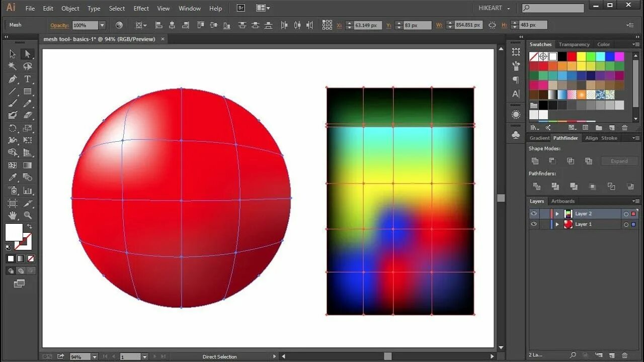The image size is (644, 362).
Task: Switch to the Transparency panel tab
Action: 574,44
